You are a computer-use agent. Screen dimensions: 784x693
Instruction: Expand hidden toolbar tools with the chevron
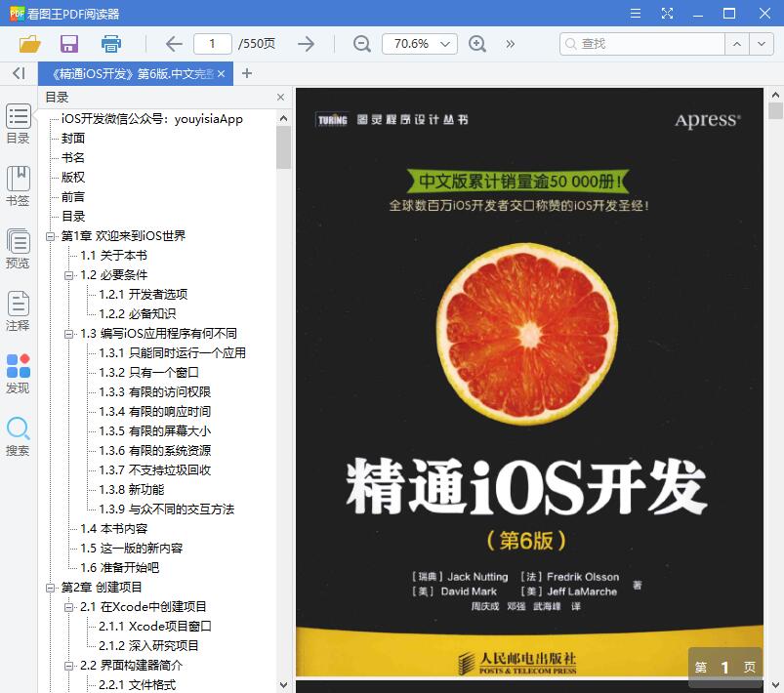click(x=510, y=44)
